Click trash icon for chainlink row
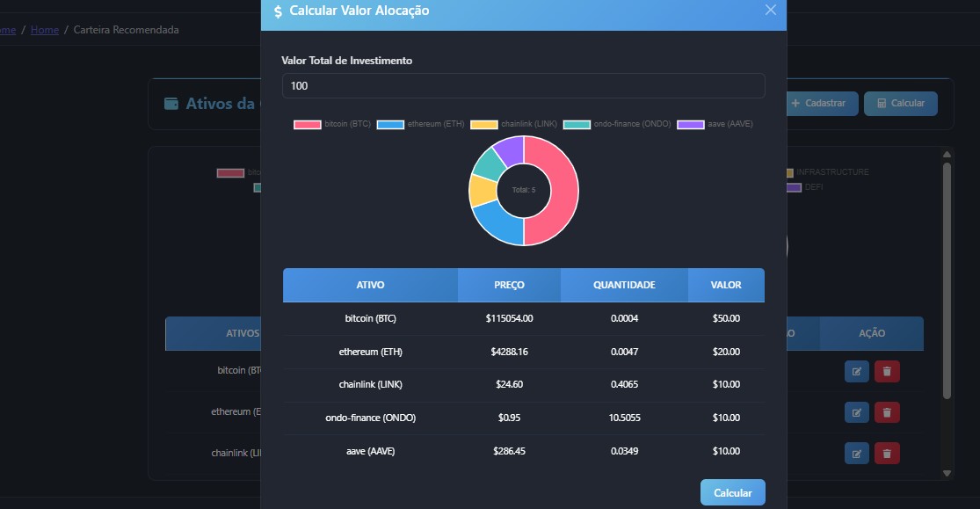Screen dimensions: 980x509 click(x=887, y=453)
